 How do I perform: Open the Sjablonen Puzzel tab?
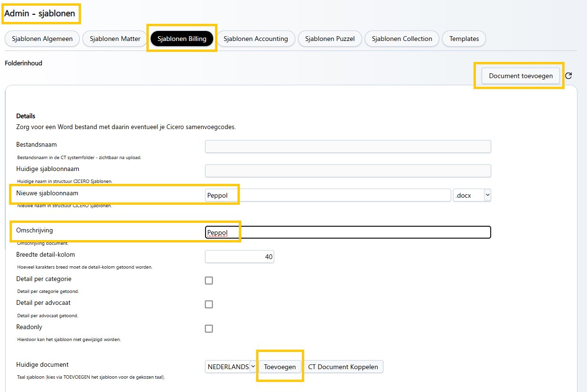pos(330,39)
